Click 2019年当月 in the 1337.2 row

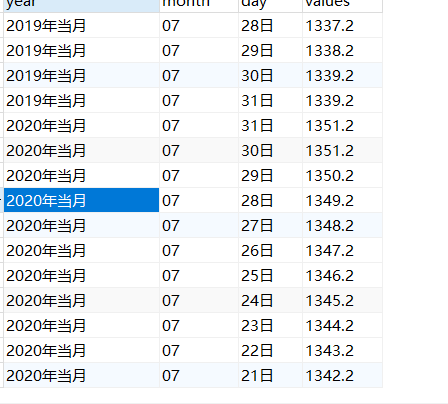81,25
